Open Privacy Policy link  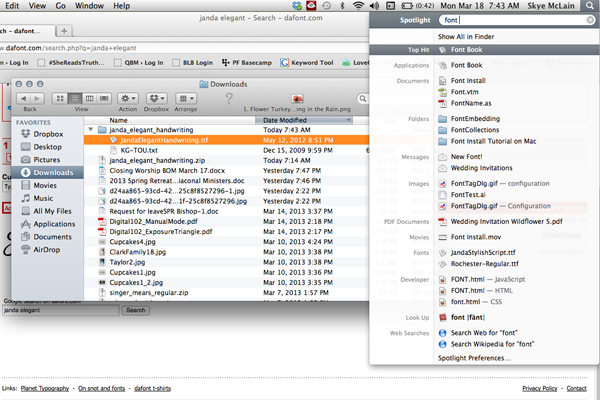540,389
